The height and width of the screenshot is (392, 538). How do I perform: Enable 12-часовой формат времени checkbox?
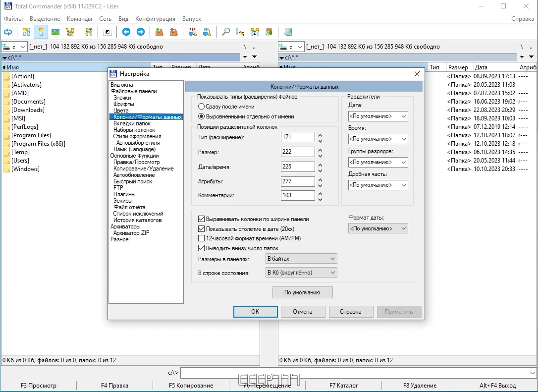[202, 238]
